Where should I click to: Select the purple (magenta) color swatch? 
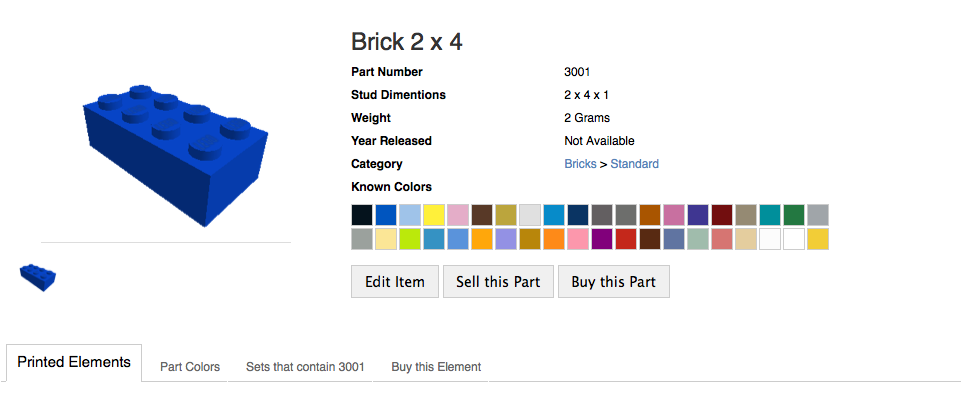602,239
